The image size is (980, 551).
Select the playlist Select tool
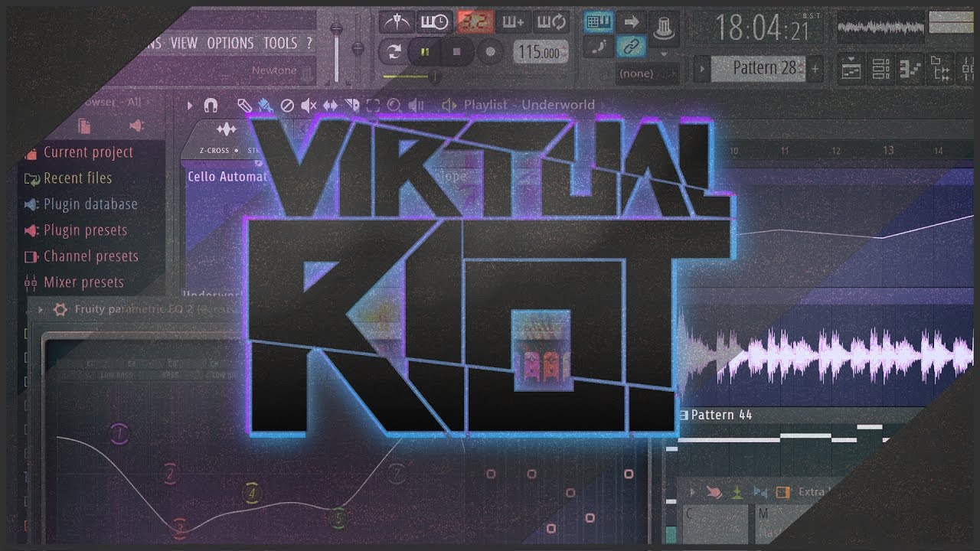point(373,105)
